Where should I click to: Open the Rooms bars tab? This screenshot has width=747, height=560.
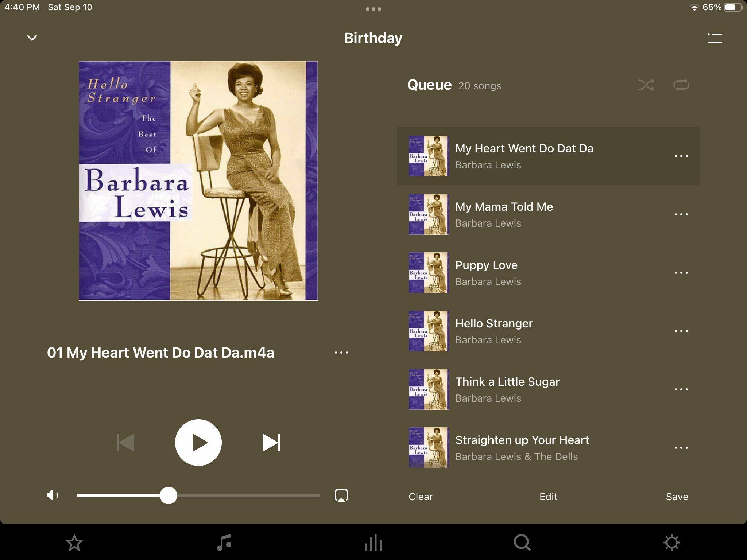(x=373, y=543)
